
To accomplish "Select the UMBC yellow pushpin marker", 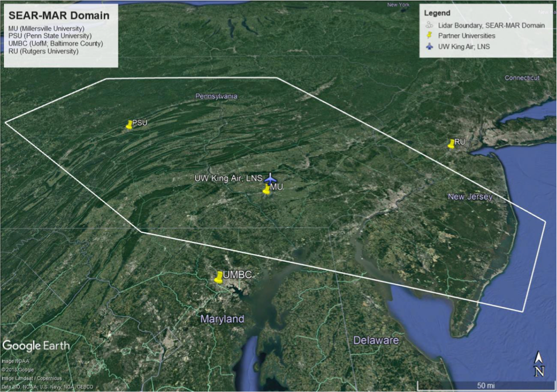I will coord(218,277).
